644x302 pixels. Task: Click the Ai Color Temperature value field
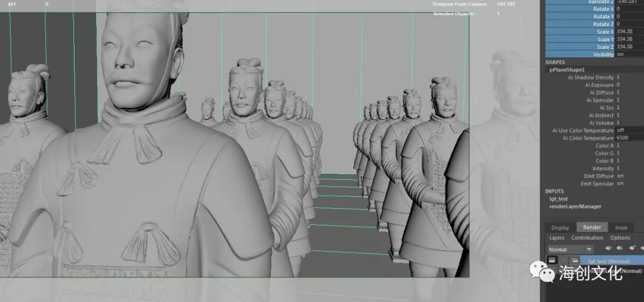pyautogui.click(x=629, y=138)
